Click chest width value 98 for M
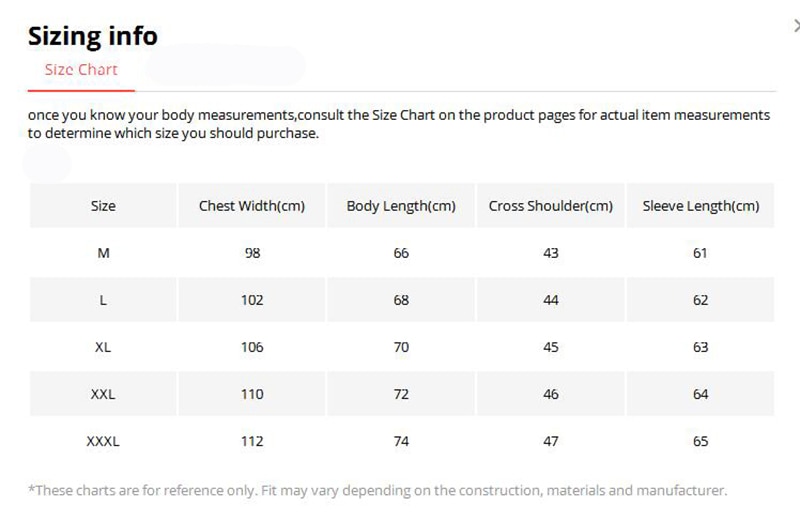This screenshot has height=522, width=800. tap(252, 253)
